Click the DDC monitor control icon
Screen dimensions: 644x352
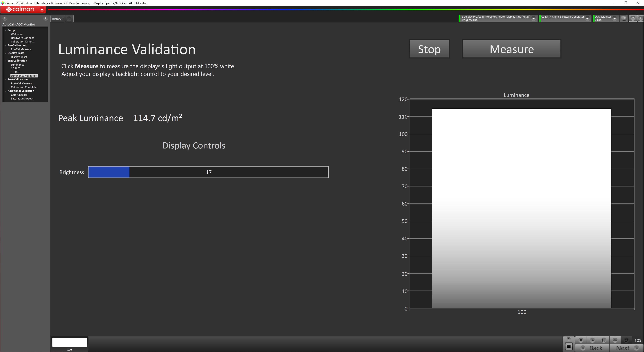(x=624, y=18)
